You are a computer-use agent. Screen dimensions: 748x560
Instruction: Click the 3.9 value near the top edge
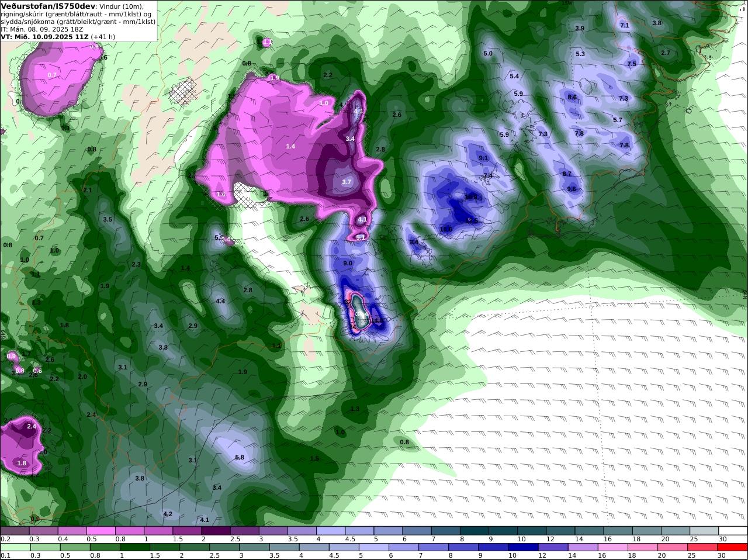[x=580, y=29]
